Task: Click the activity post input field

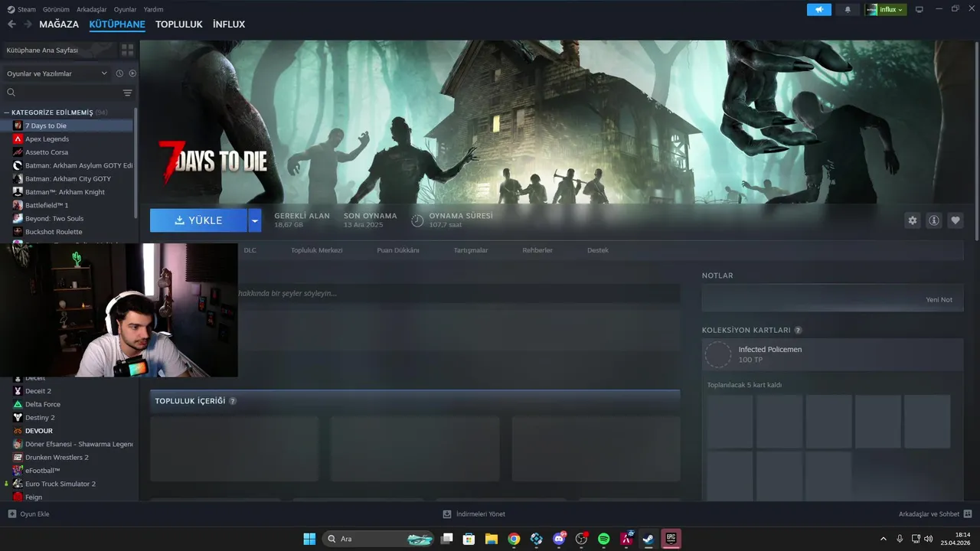Action: (x=459, y=293)
